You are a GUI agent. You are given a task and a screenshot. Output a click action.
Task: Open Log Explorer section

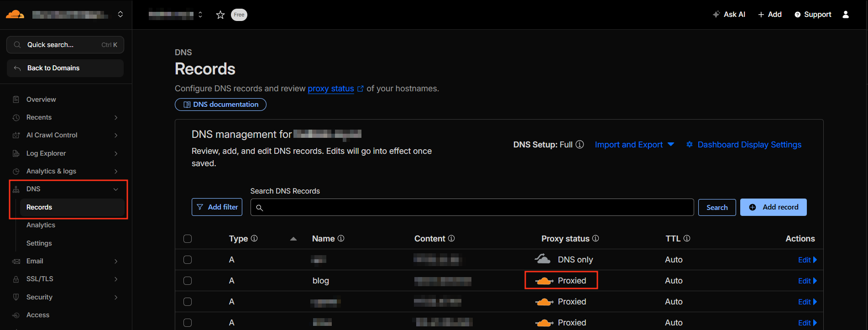[46, 153]
